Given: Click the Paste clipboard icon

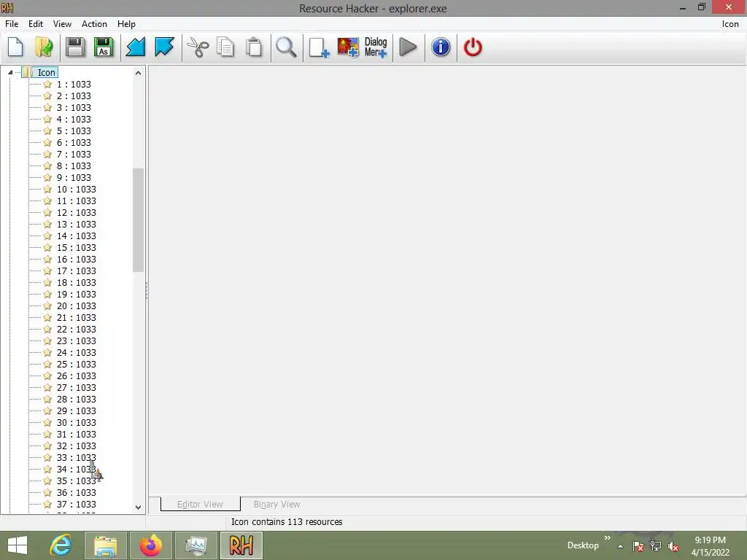Looking at the screenshot, I should click(x=254, y=47).
